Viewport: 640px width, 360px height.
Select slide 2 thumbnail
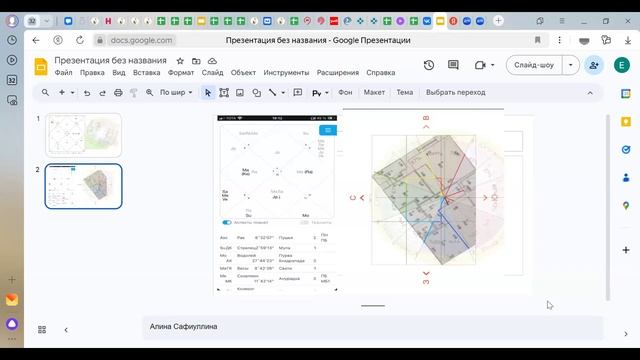(x=83, y=186)
